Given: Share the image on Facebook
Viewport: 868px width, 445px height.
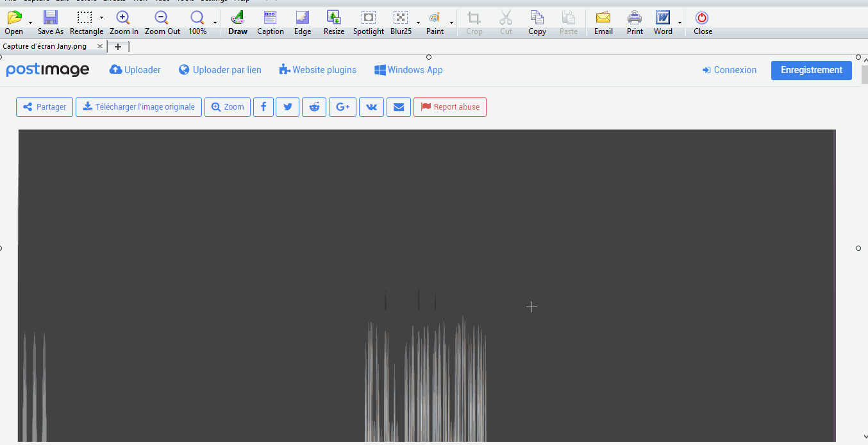Looking at the screenshot, I should (263, 107).
